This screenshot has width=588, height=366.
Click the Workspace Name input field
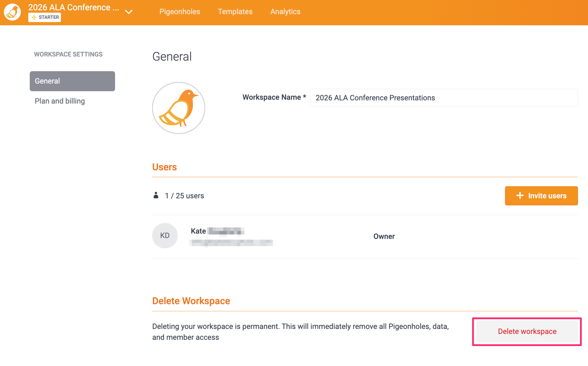coord(444,98)
